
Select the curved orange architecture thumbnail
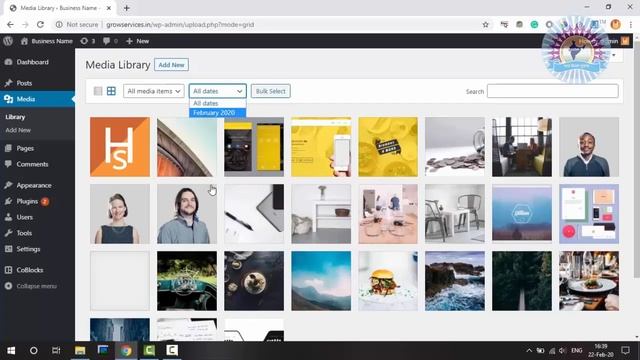[187, 147]
